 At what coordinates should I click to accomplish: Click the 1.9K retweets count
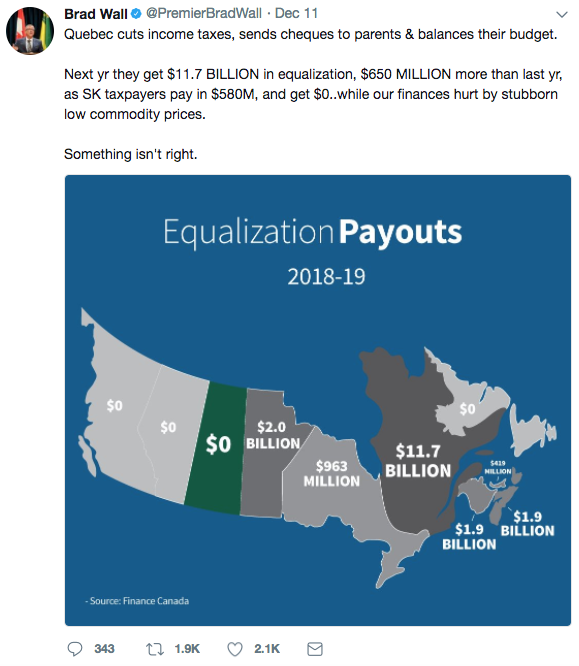[x=187, y=649]
